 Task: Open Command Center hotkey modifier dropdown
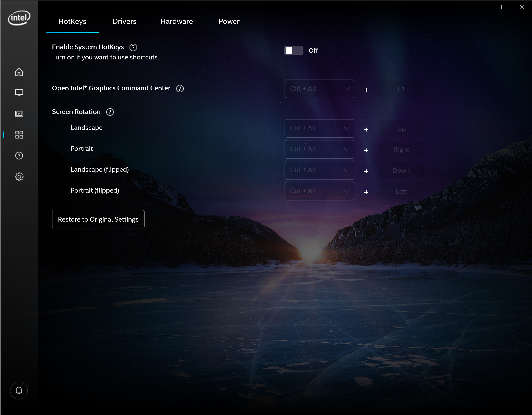(319, 89)
